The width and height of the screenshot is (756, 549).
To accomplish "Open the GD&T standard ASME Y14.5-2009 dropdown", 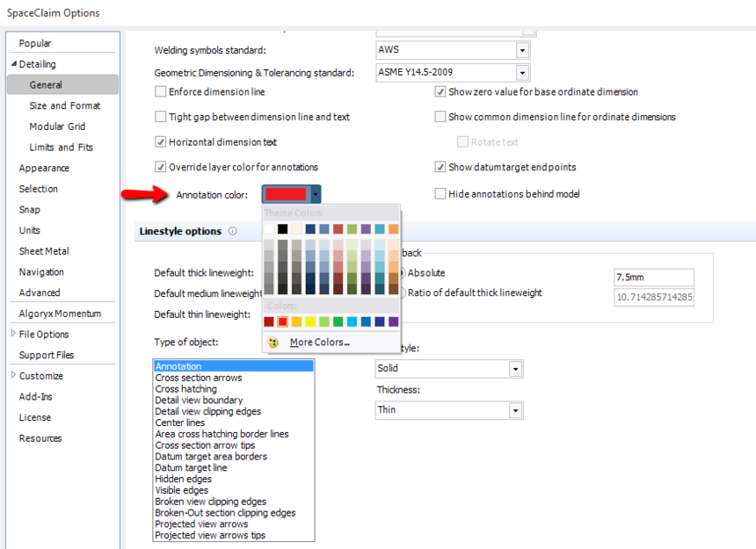I will coord(523,72).
